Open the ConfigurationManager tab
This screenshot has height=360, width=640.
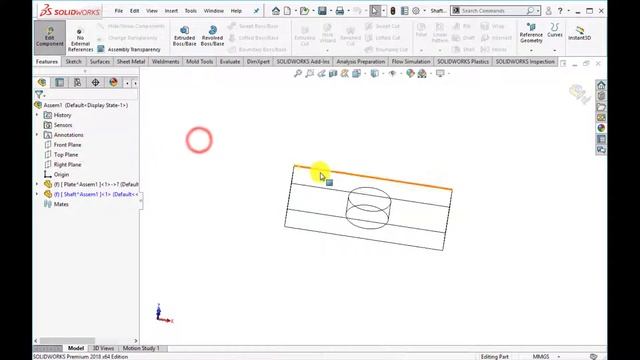coord(77,82)
